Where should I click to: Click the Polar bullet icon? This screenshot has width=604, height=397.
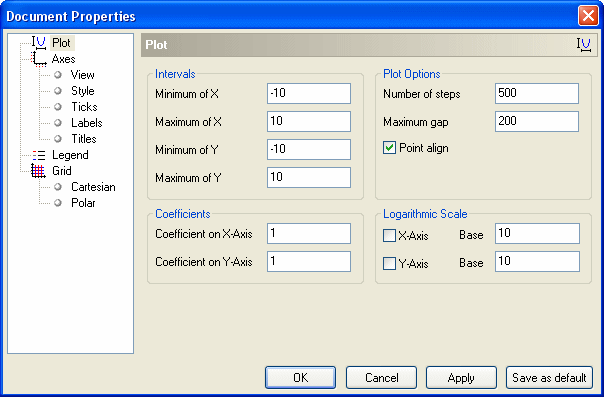point(58,203)
